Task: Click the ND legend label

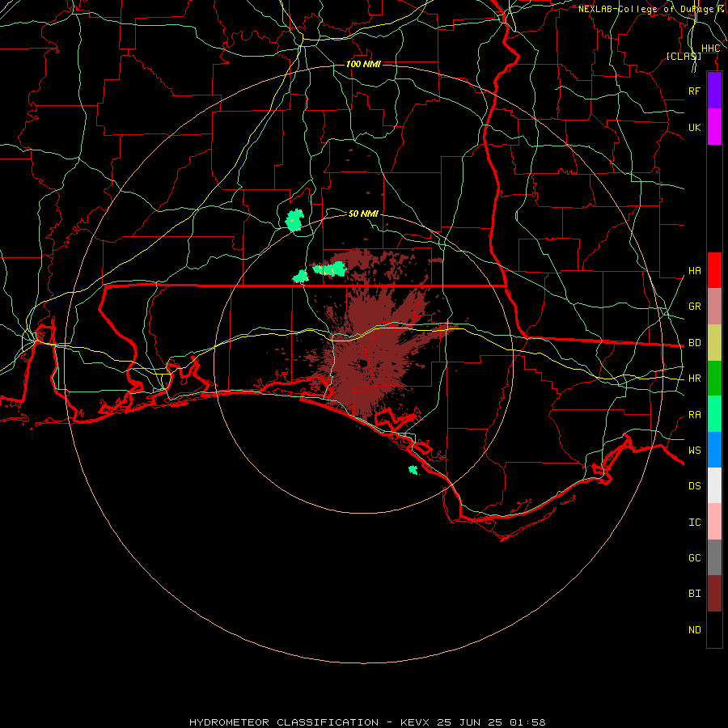Action: tap(694, 630)
